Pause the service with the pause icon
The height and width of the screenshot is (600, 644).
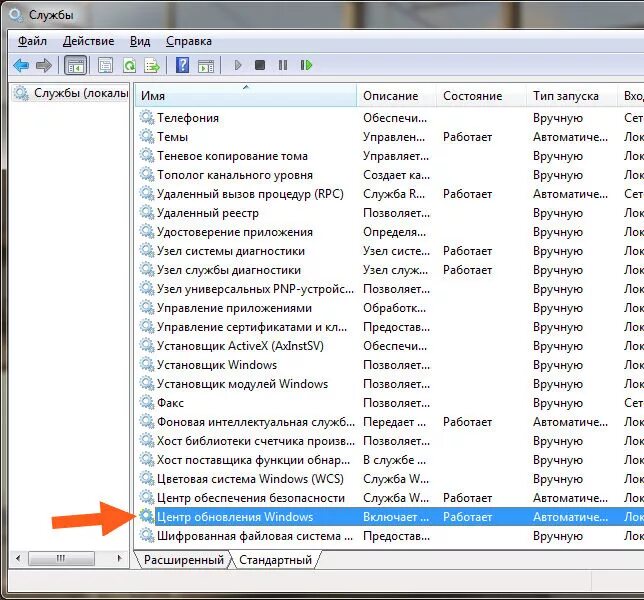coord(283,65)
